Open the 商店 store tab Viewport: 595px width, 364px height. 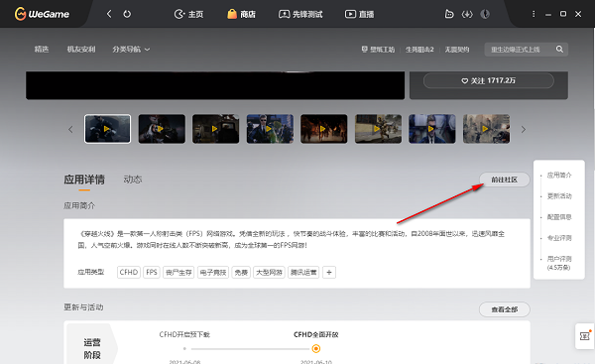tap(241, 15)
